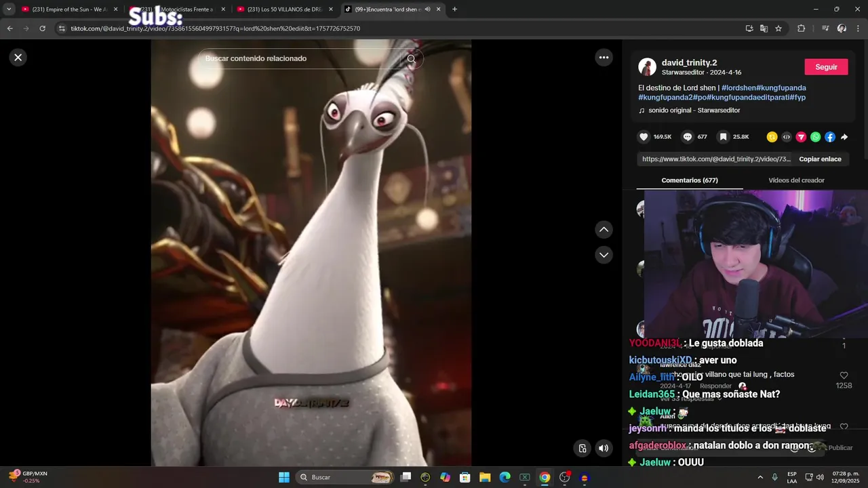
Task: Click the Seguir button
Action: (x=826, y=67)
